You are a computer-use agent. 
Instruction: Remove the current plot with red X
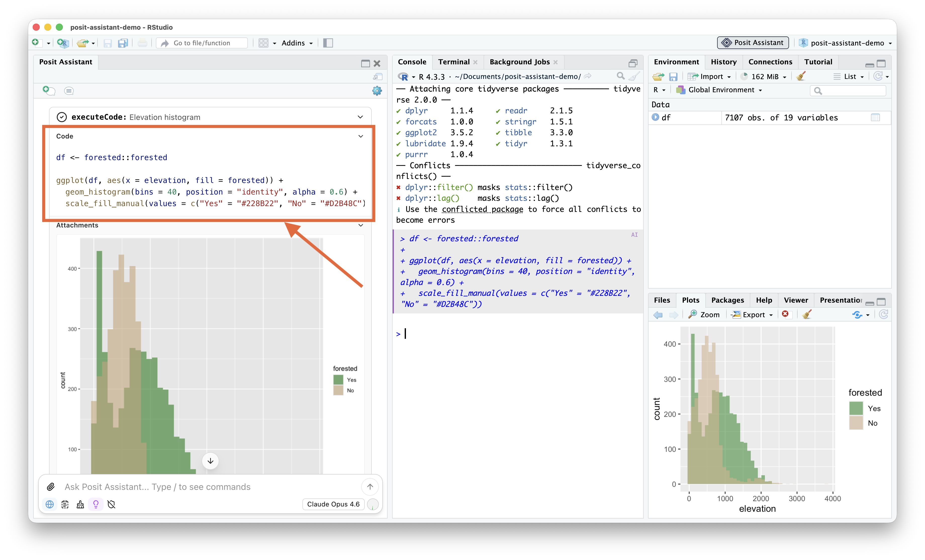coord(785,314)
